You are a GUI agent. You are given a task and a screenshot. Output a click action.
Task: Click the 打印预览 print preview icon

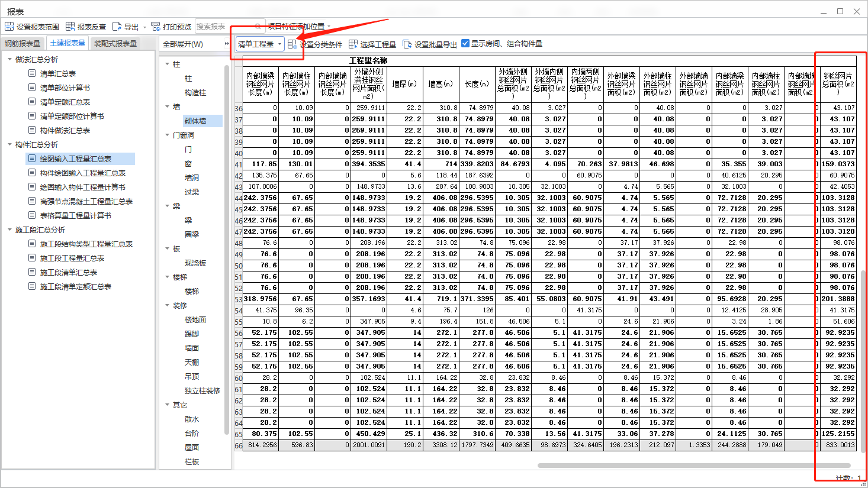click(x=156, y=27)
